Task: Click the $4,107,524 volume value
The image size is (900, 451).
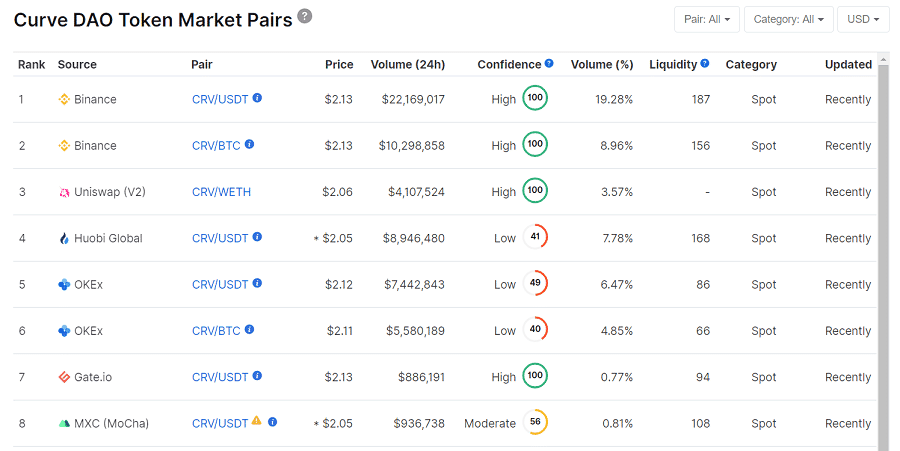Action: [416, 192]
